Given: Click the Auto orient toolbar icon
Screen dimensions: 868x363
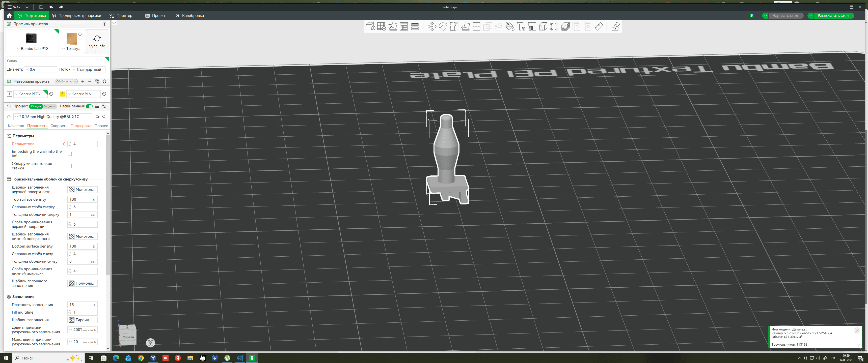Looking at the screenshot, I should coord(393,27).
